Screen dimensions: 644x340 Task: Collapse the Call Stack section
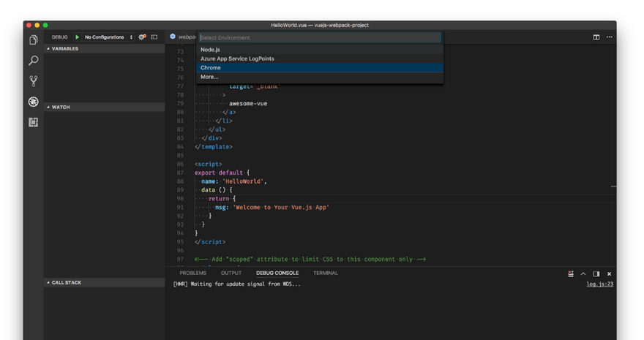(x=66, y=282)
